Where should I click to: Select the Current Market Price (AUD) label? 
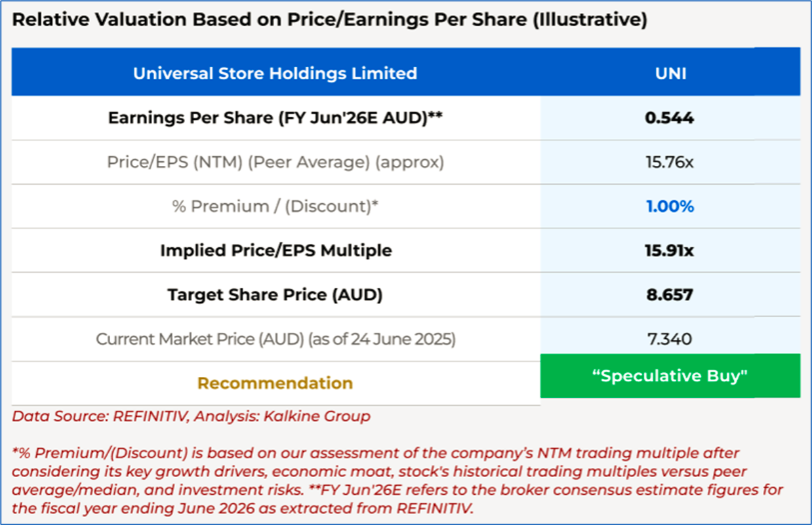coord(275,340)
